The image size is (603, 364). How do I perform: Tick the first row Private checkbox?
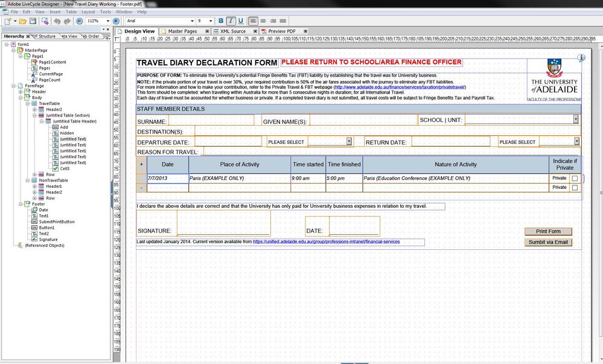(x=575, y=179)
